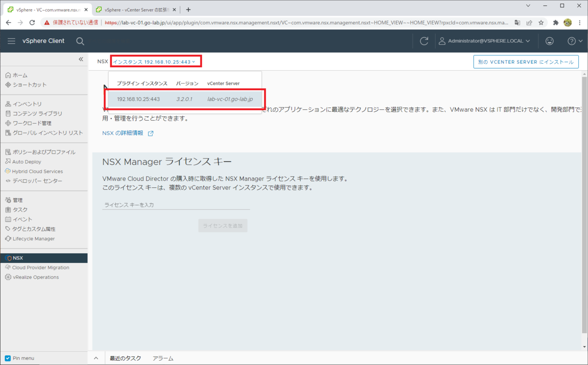Refresh the vSphere Client view

(x=424, y=41)
